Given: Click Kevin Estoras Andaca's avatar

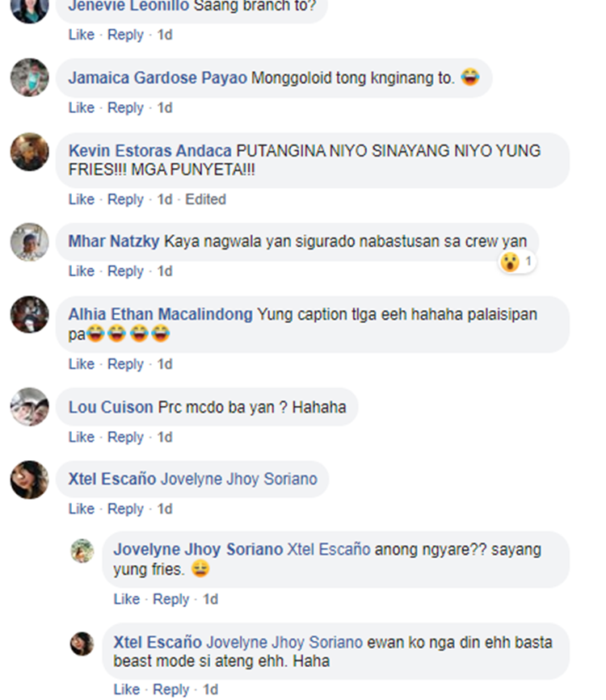Looking at the screenshot, I should (x=30, y=152).
